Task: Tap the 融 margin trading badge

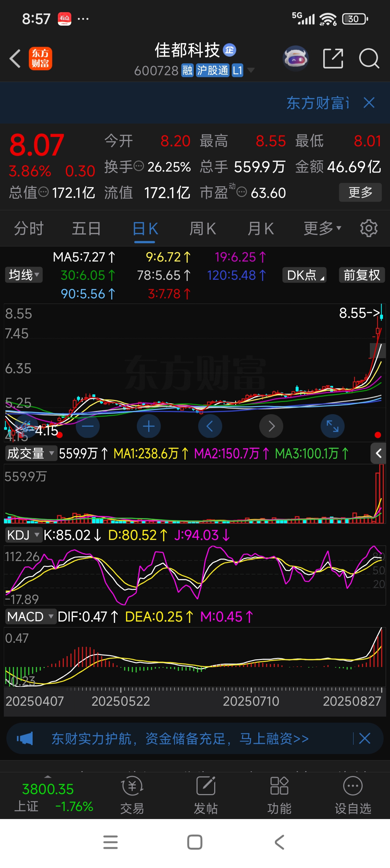Action: coord(187,70)
